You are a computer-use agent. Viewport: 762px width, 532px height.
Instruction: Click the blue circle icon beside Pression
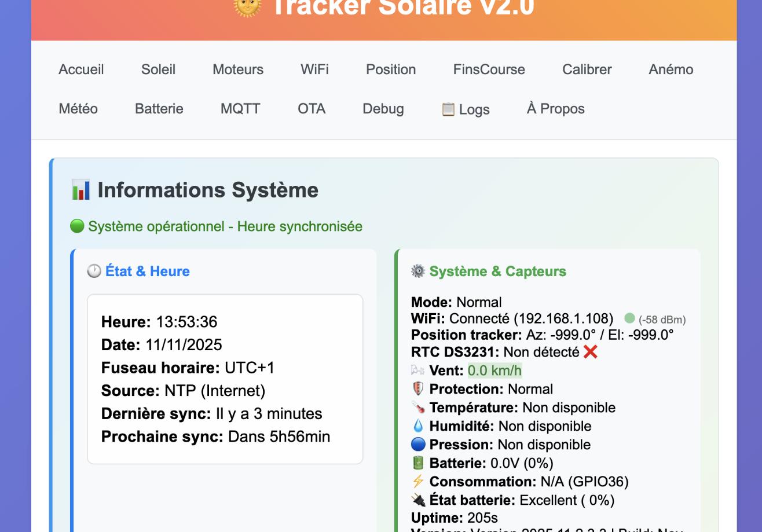417,445
